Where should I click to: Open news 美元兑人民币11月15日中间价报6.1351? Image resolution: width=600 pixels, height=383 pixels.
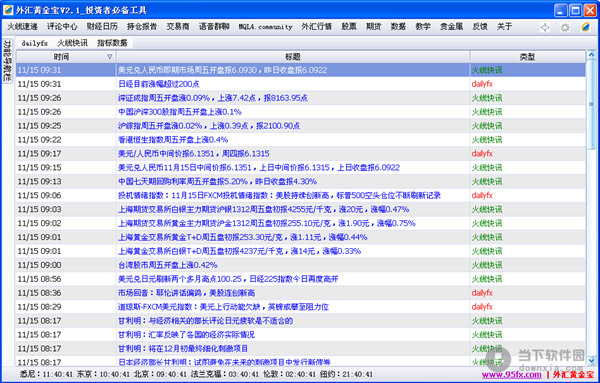point(259,168)
